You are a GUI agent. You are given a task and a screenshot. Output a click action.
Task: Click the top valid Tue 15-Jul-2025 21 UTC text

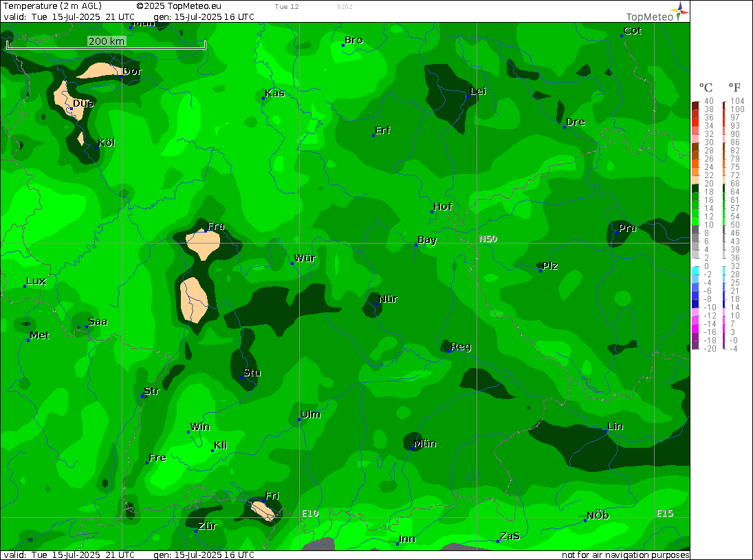(x=69, y=17)
